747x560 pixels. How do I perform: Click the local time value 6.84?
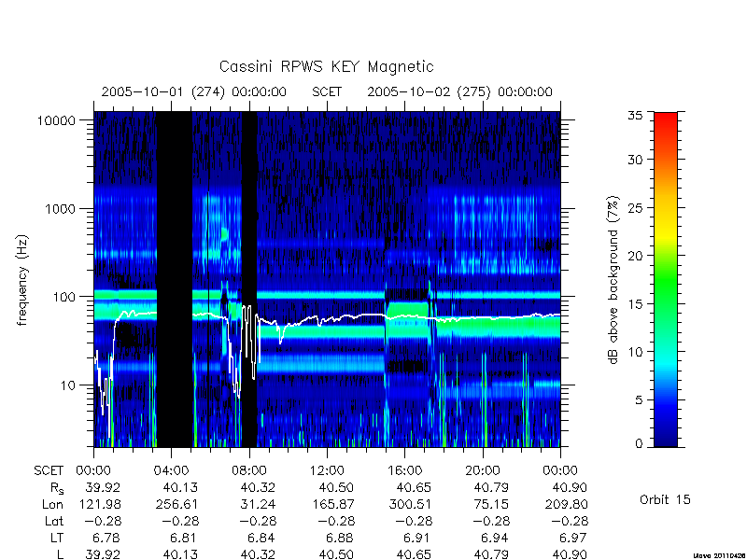[261, 538]
